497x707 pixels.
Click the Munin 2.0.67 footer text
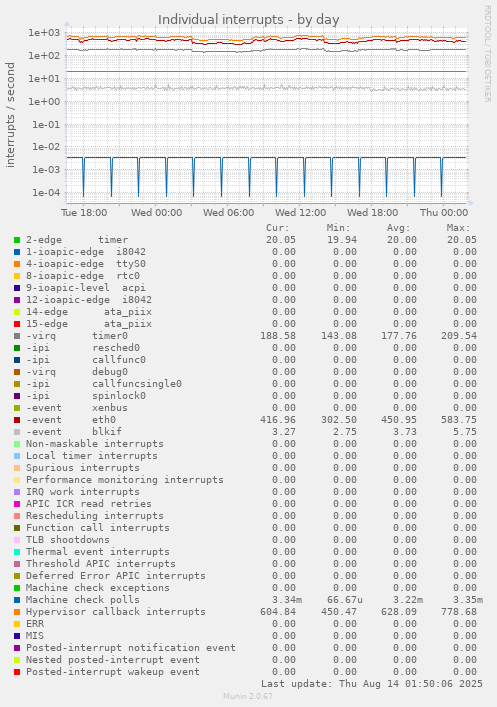[248, 696]
